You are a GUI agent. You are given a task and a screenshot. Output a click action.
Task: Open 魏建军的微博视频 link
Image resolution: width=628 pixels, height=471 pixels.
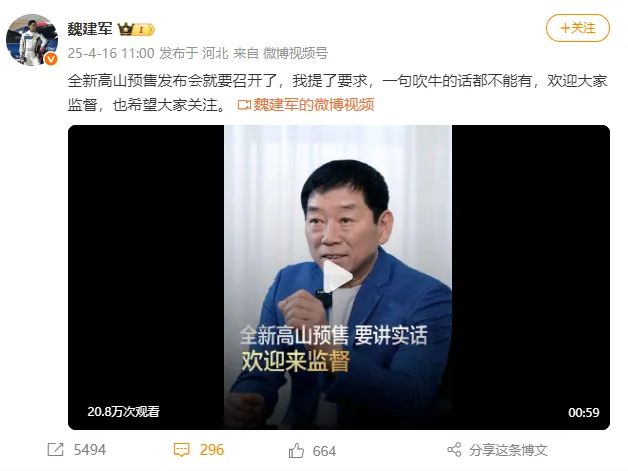(314, 105)
